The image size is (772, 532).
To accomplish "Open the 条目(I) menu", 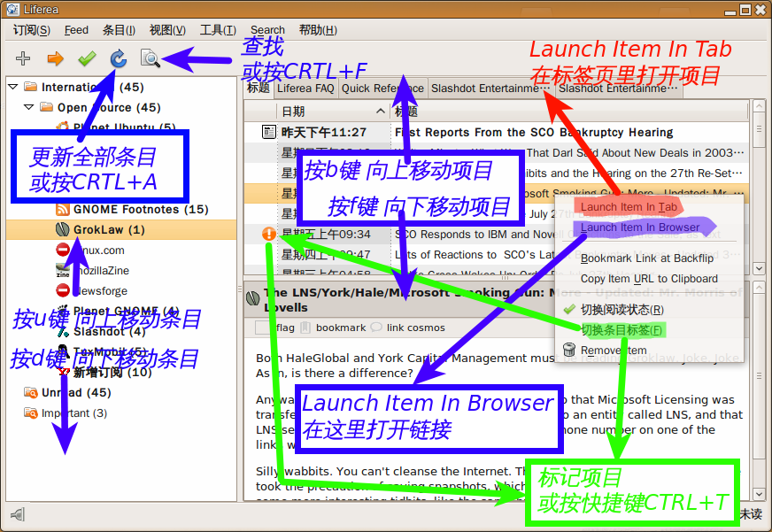I will coord(119,30).
